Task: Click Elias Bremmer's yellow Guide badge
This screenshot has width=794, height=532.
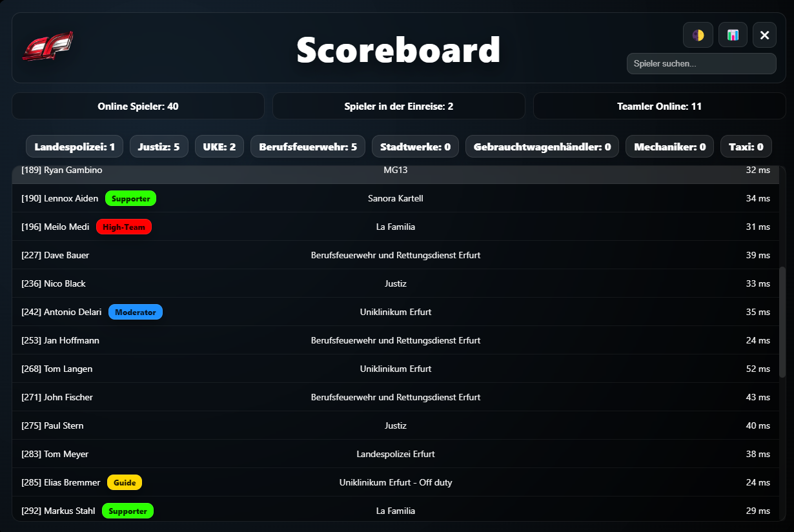Action: (125, 483)
